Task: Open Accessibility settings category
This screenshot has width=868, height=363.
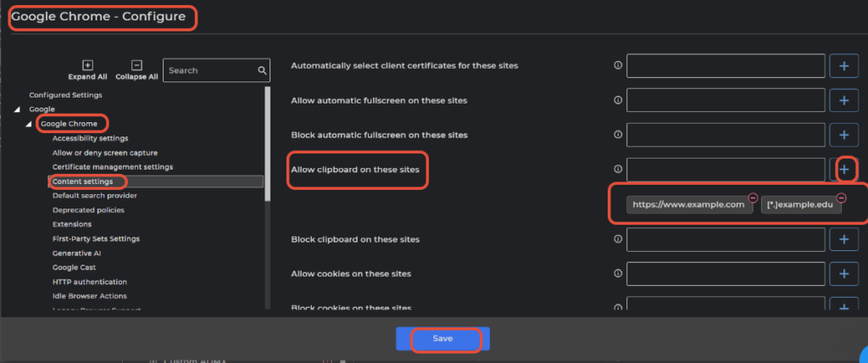Action: pyautogui.click(x=90, y=138)
